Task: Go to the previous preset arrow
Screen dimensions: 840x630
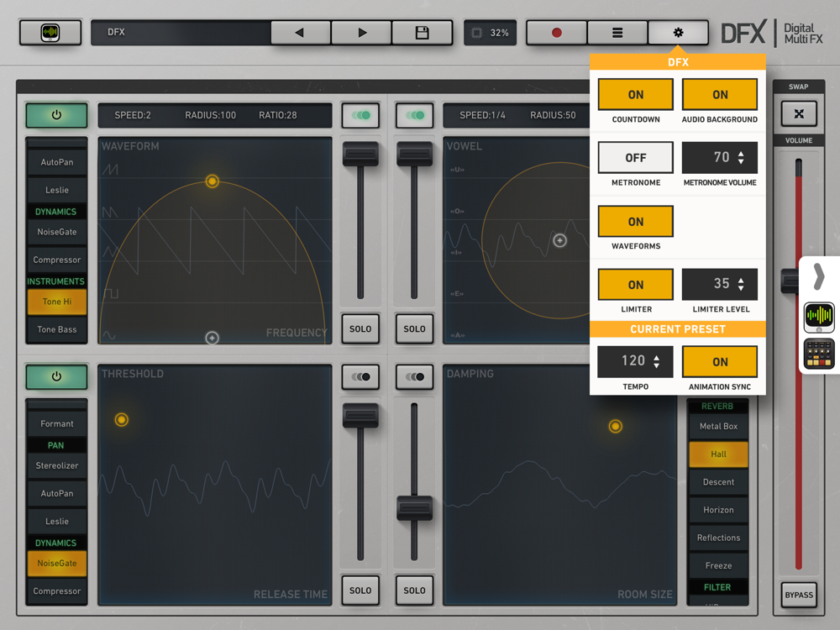Action: click(300, 33)
